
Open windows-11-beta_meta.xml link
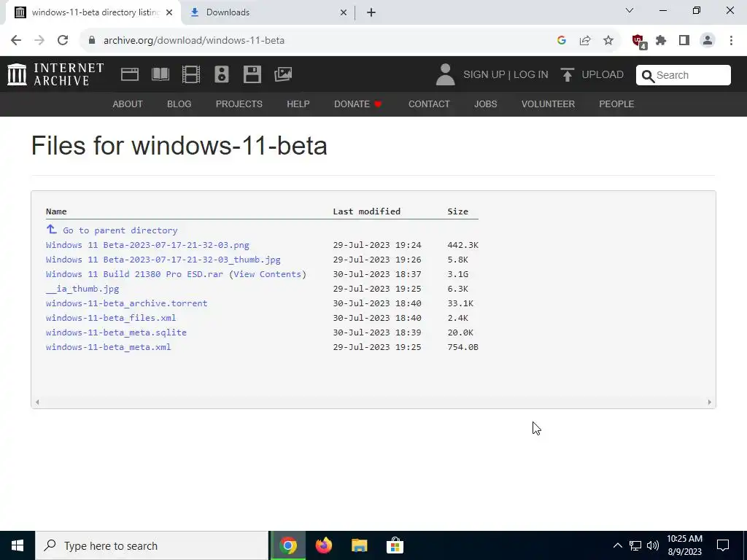109,347
